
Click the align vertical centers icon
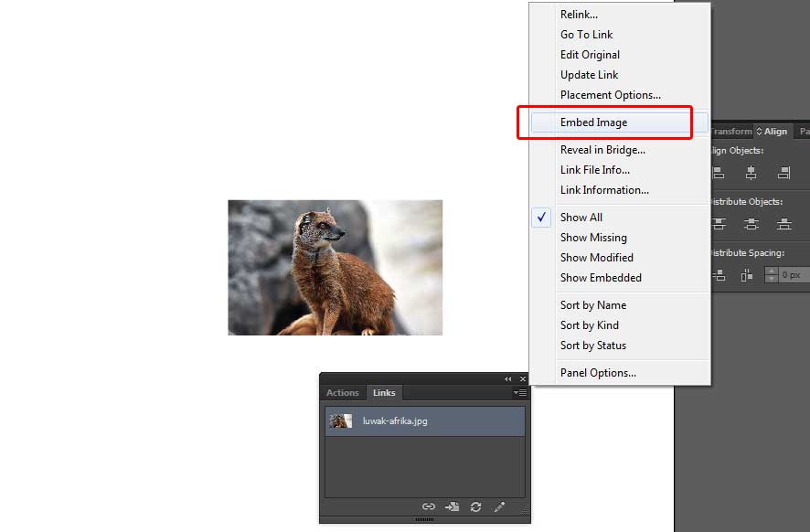coord(751,172)
